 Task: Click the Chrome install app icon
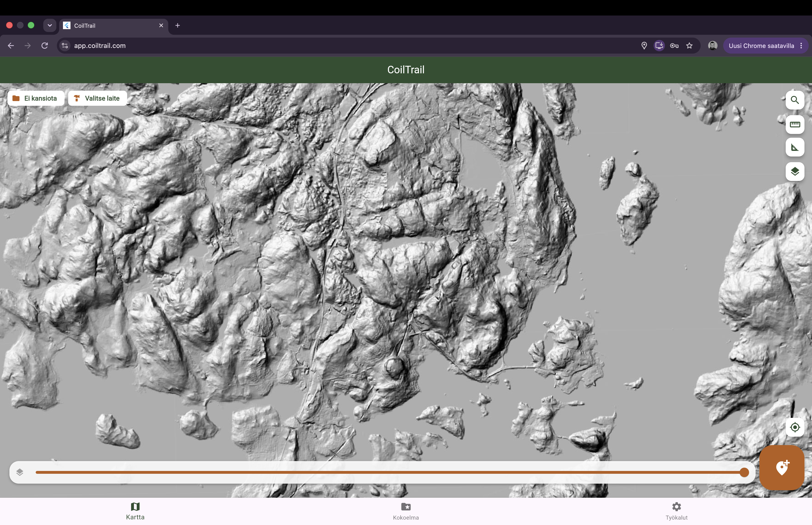point(659,46)
